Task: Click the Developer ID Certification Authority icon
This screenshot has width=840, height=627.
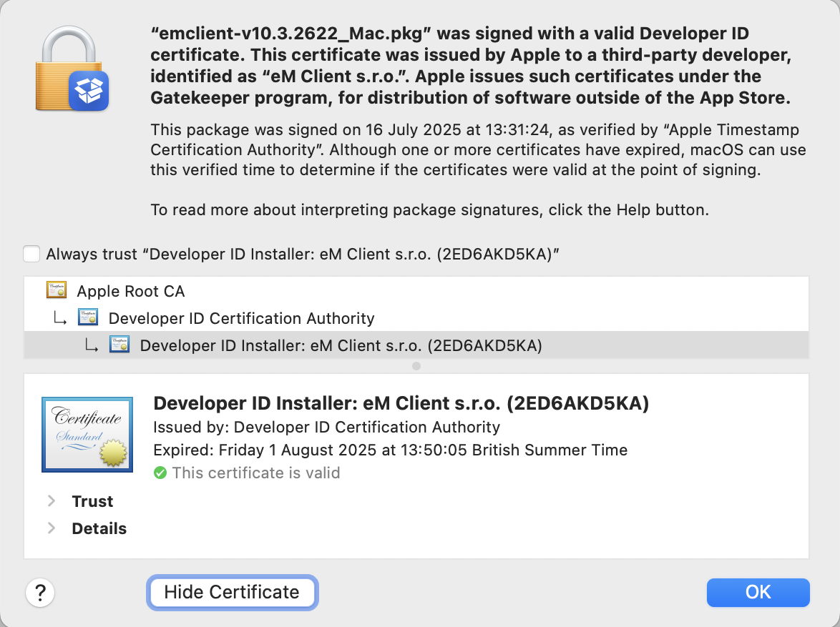Action: pos(88,317)
